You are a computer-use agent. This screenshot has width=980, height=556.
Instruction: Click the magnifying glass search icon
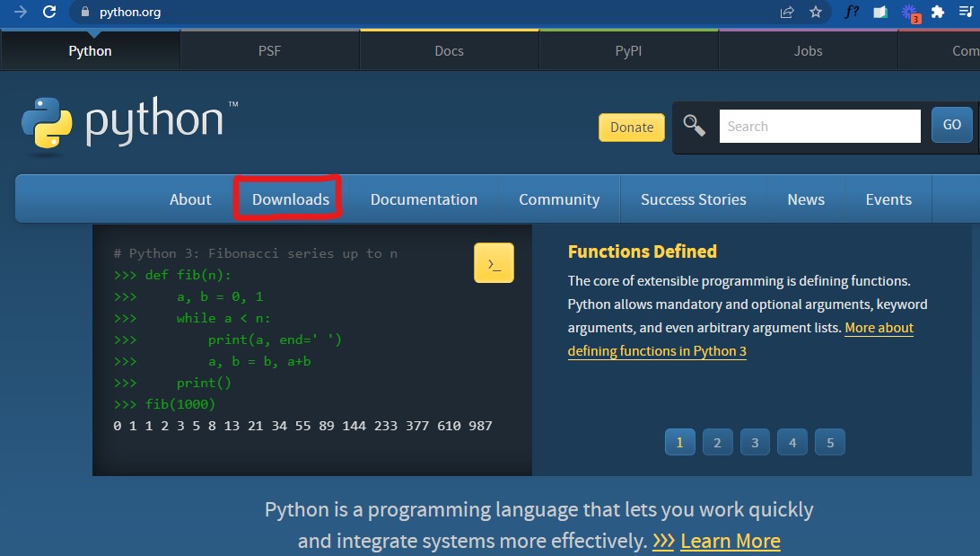tap(694, 126)
